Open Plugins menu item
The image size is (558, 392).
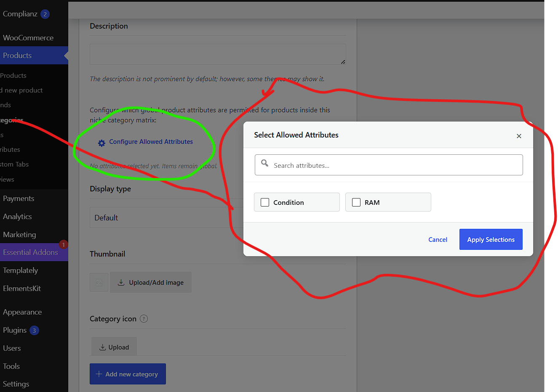click(x=15, y=330)
